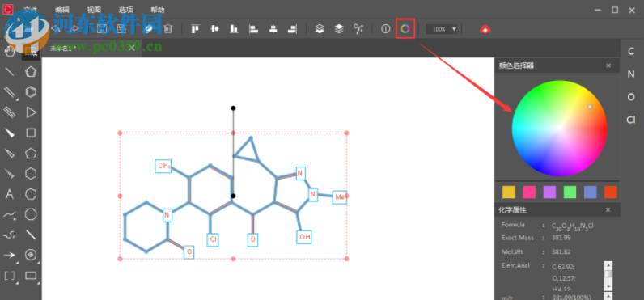644x300 pixels.
Task: Close the 化学属性 panel
Action: coord(608,210)
